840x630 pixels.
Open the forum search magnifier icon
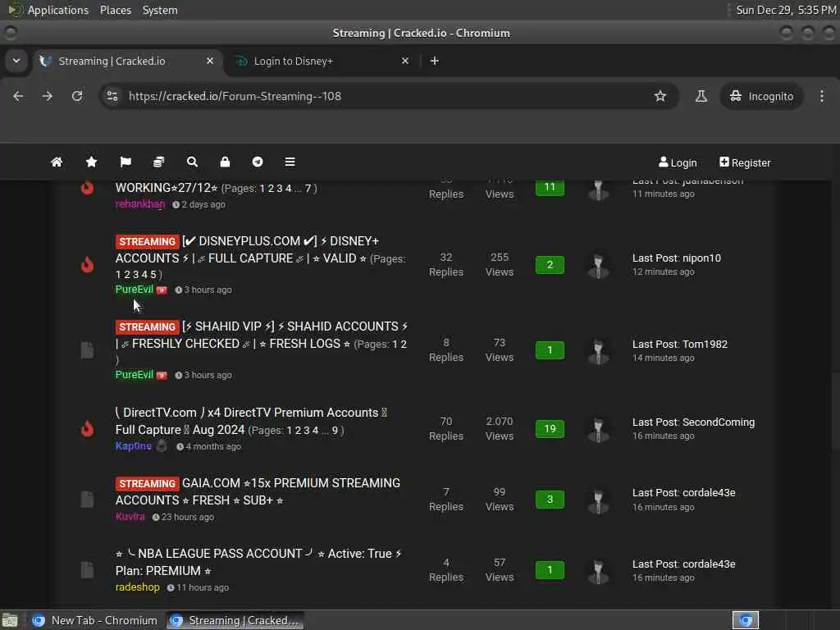click(192, 162)
